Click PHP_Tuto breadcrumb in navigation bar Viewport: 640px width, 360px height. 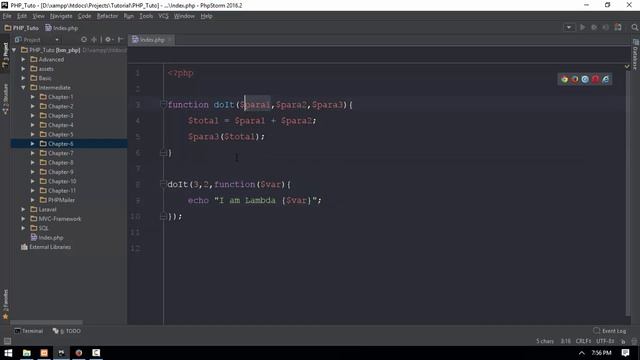pos(22,28)
